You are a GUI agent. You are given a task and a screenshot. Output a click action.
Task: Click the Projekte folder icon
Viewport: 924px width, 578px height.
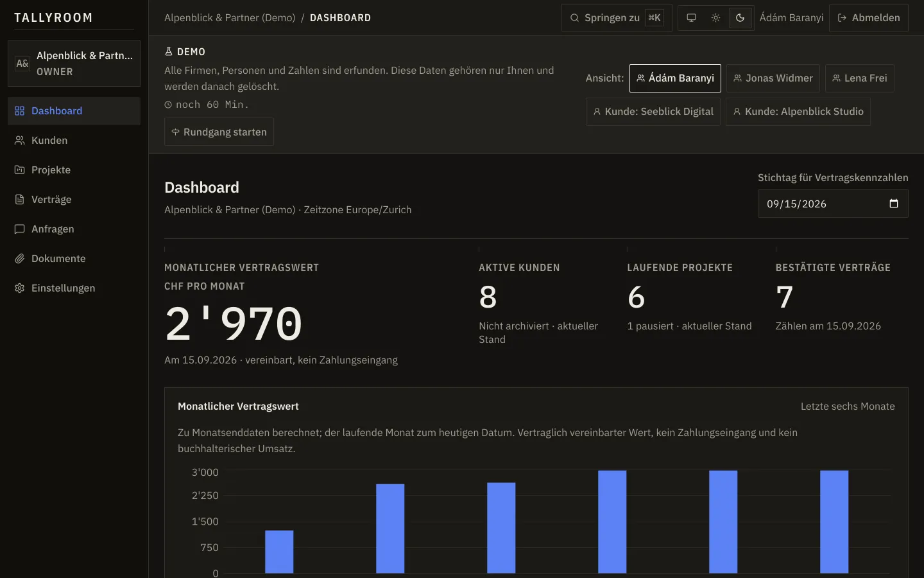pyautogui.click(x=20, y=170)
